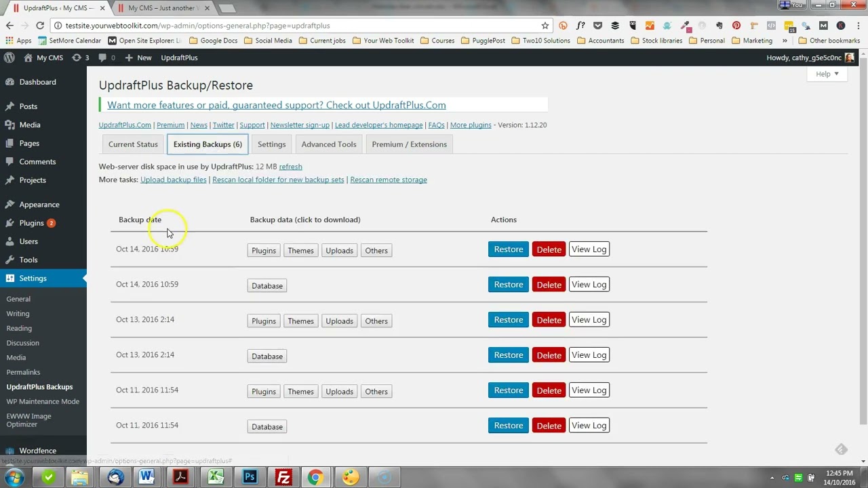868x488 pixels.
Task: Open the Windows Start button
Action: [15, 477]
